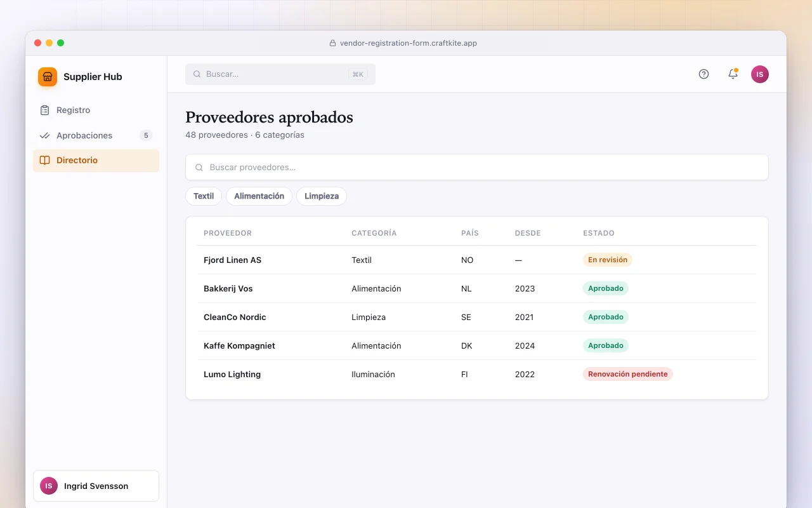Open the Fjord Linen AS supplier row

477,260
